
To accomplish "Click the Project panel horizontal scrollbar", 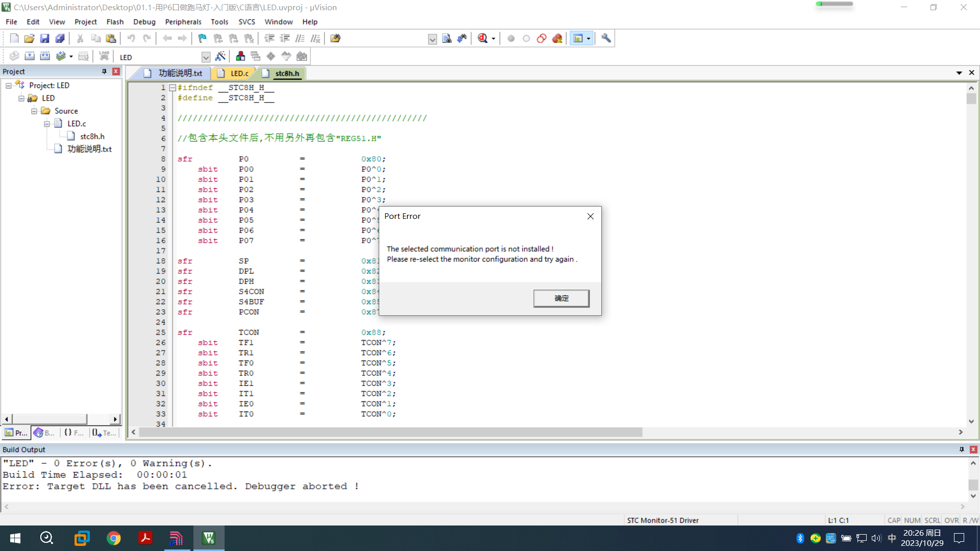I will 50,419.
